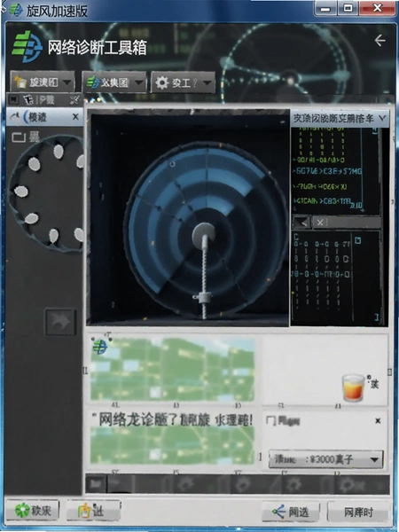Image resolution: width=399 pixels, height=532 pixels.
Task: Close the left sidebar tab with X
Action: (75, 117)
